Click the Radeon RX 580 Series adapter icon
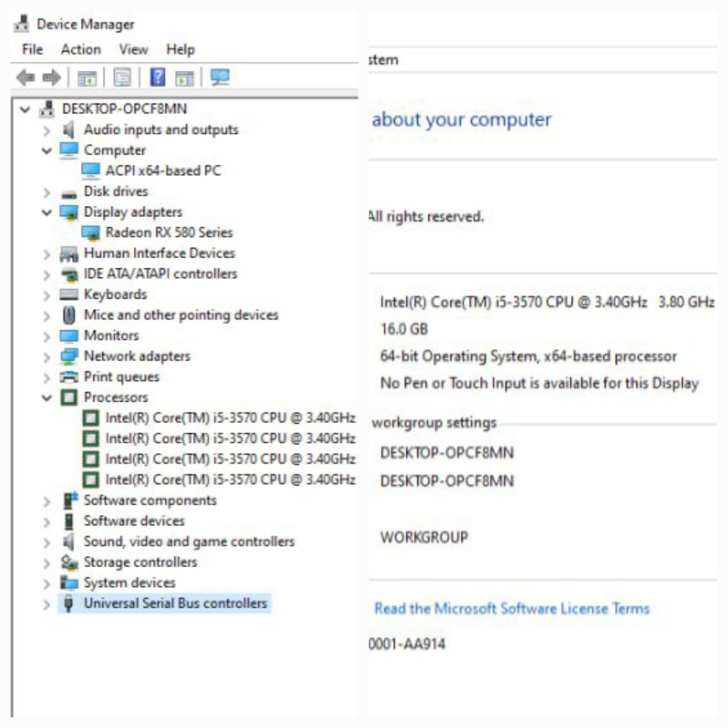The image size is (728, 728). [x=91, y=233]
